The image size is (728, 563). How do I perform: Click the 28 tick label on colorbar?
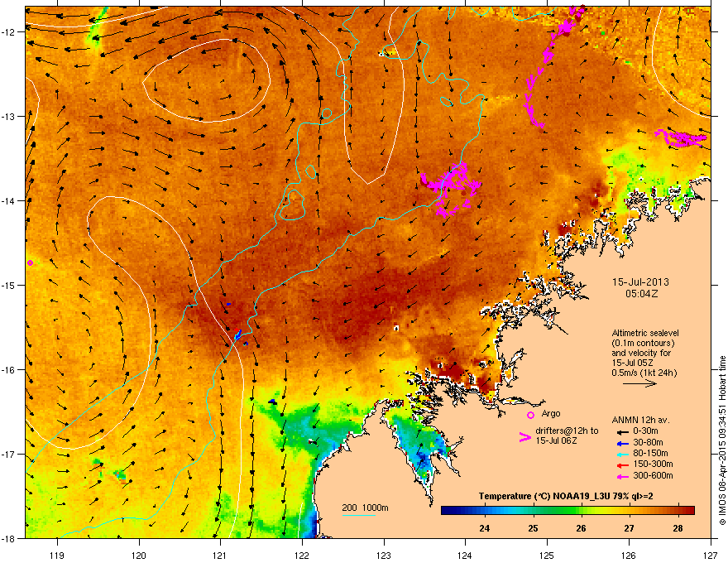pyautogui.click(x=678, y=528)
